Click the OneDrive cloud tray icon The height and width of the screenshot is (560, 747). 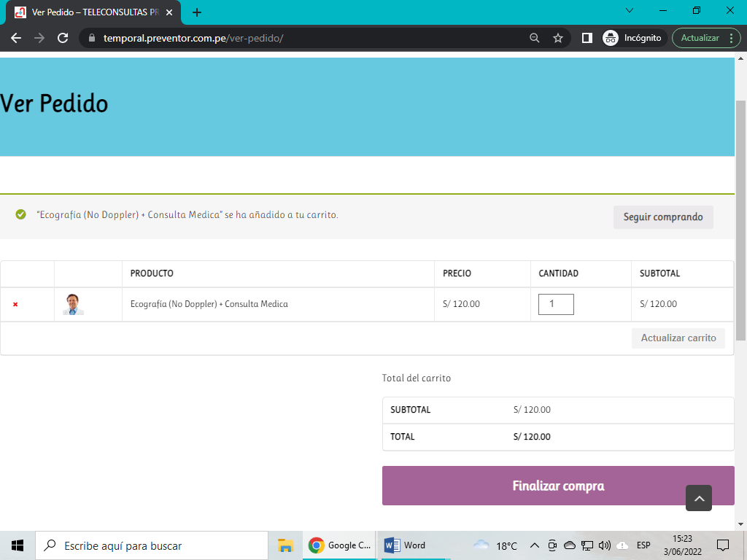(569, 545)
